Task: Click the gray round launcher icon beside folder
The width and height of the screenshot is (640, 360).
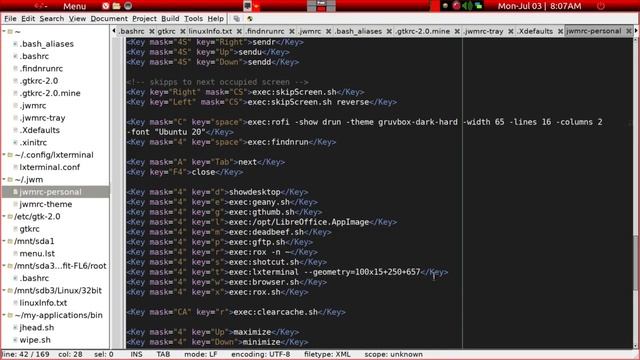Action: coord(128,6)
